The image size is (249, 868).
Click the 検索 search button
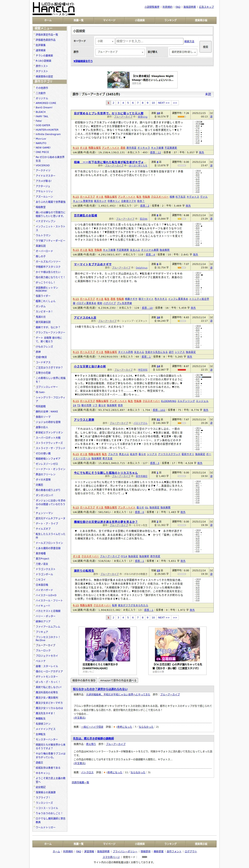[206, 47]
